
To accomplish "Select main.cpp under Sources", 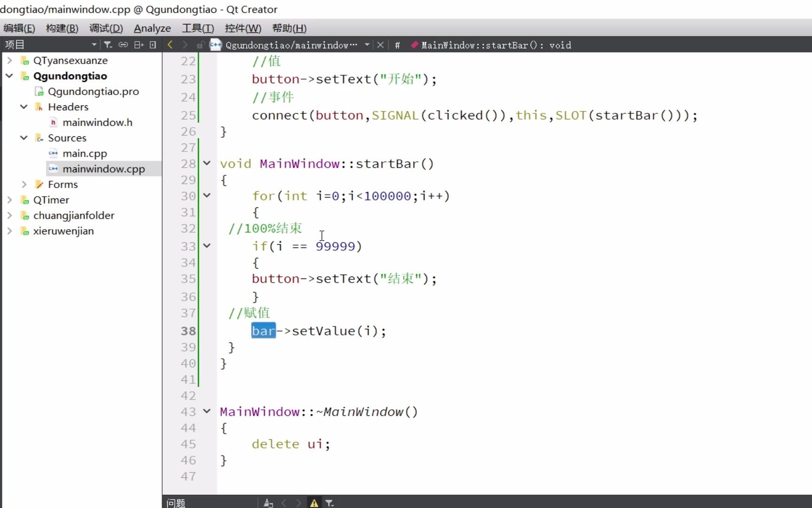I will point(84,153).
